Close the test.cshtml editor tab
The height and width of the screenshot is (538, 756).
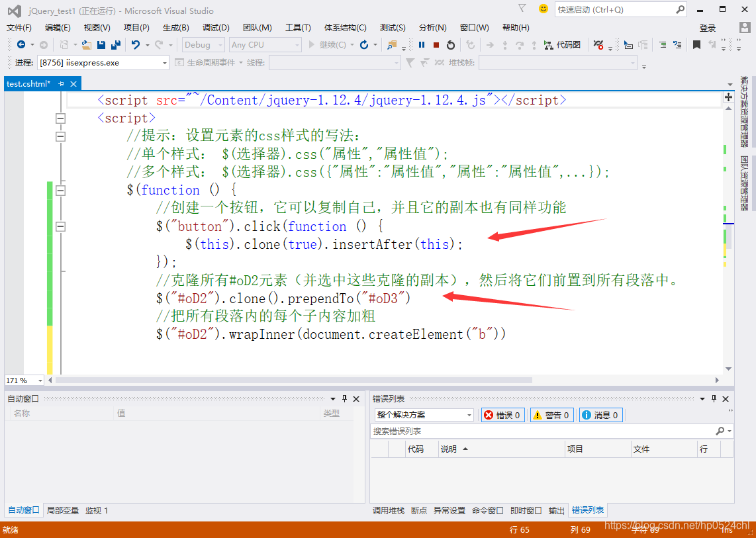[73, 84]
